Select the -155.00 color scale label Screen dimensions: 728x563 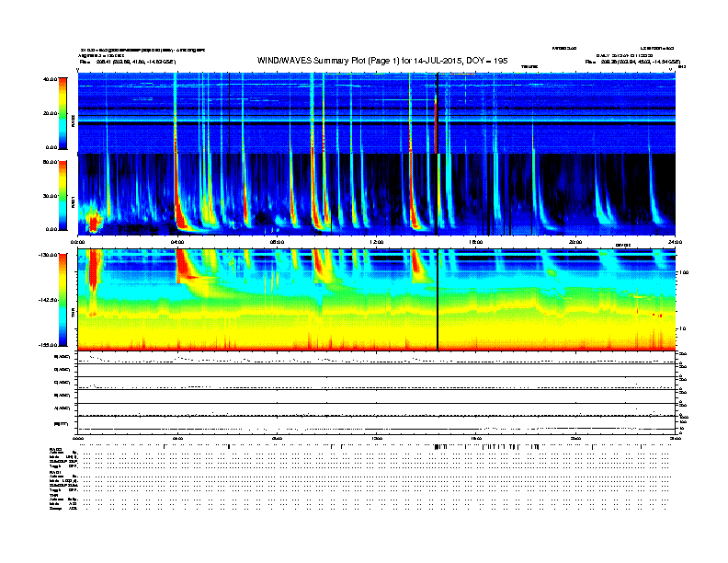point(48,345)
